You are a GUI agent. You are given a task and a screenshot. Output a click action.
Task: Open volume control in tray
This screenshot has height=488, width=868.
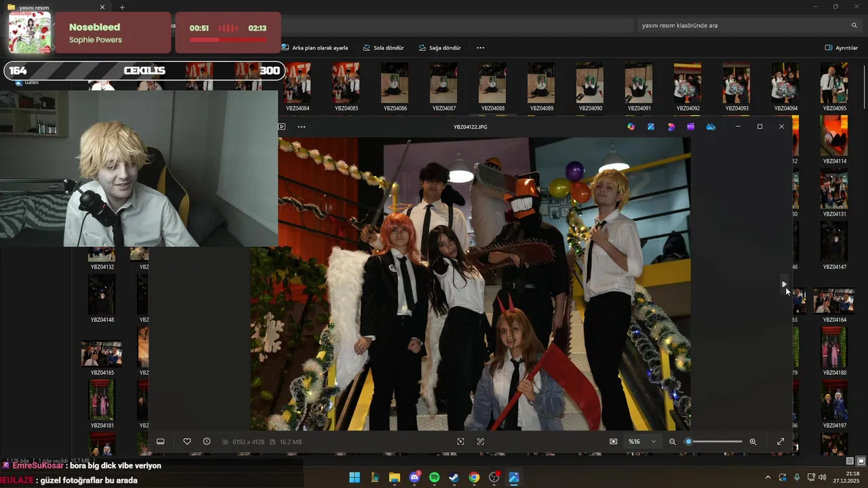point(823,477)
